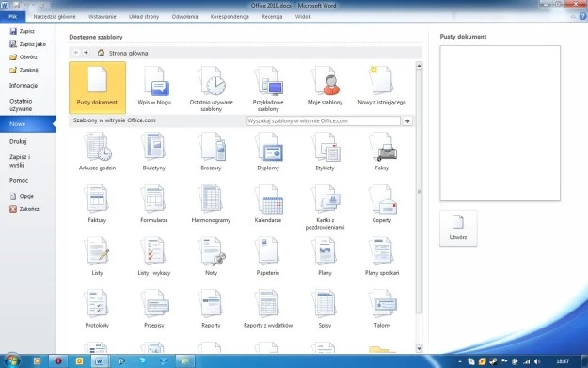Open the Faksy template category
Image resolution: width=588 pixels, height=368 pixels.
tap(382, 152)
